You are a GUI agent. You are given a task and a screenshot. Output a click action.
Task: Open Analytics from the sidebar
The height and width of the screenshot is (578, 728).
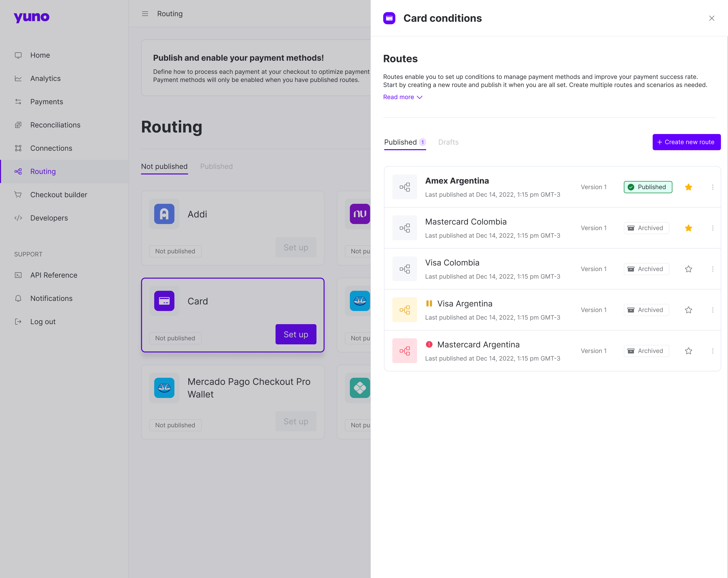point(45,78)
